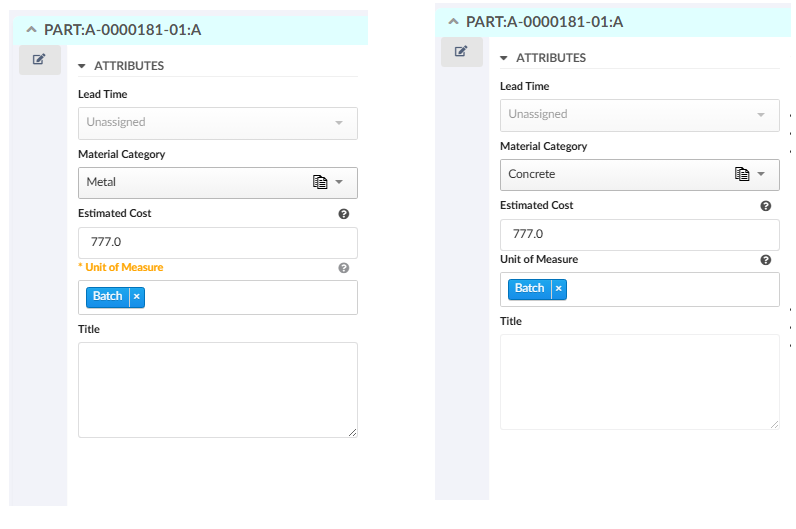The height and width of the screenshot is (529, 796).
Task: Click the left panel's Estimated Cost field
Action: [x=217, y=243]
